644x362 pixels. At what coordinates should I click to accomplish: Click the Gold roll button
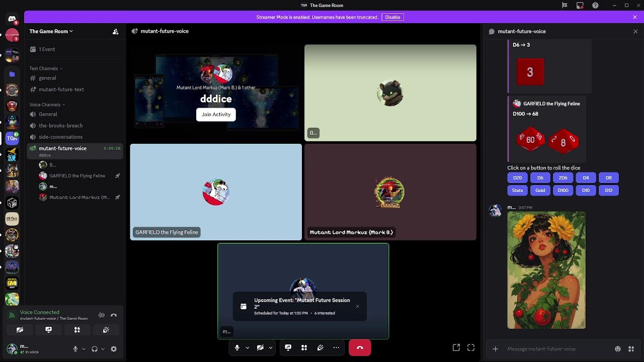click(540, 191)
